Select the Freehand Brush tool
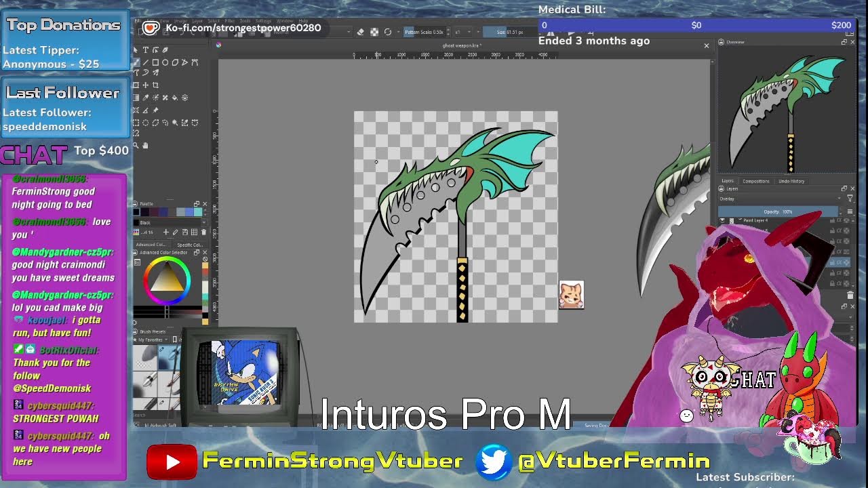The image size is (868, 488). 136,62
